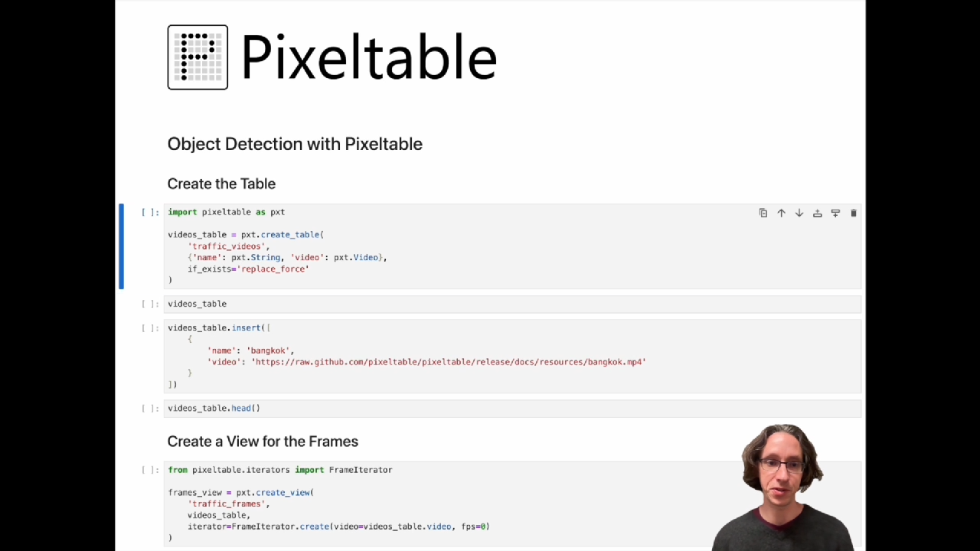This screenshot has height=551, width=980.
Task: Click the bangkok.mp4 URL string
Action: point(449,362)
